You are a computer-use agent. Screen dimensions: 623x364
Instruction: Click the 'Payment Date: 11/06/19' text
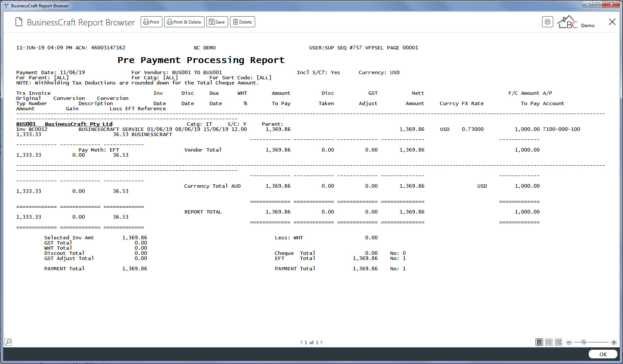point(51,72)
